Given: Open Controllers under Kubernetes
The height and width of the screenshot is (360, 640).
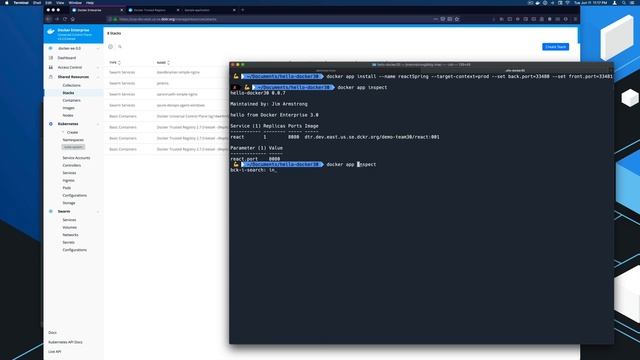Looking at the screenshot, I should tap(72, 165).
